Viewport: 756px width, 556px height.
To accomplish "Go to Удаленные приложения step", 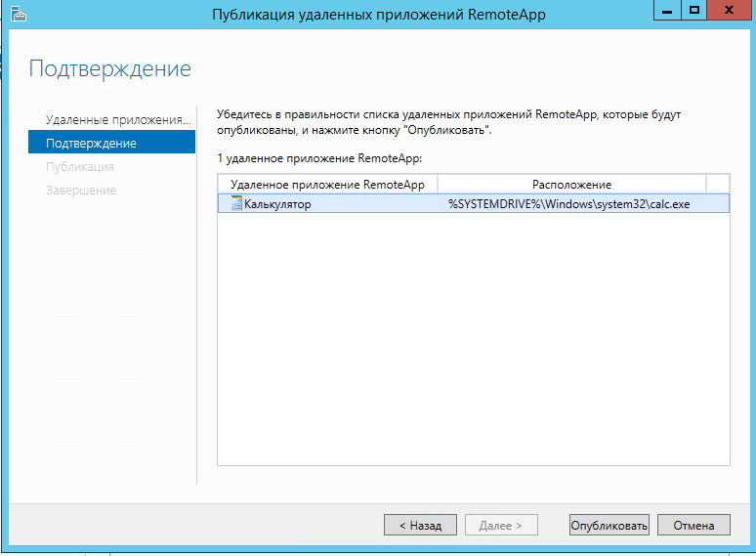I will coord(118,119).
